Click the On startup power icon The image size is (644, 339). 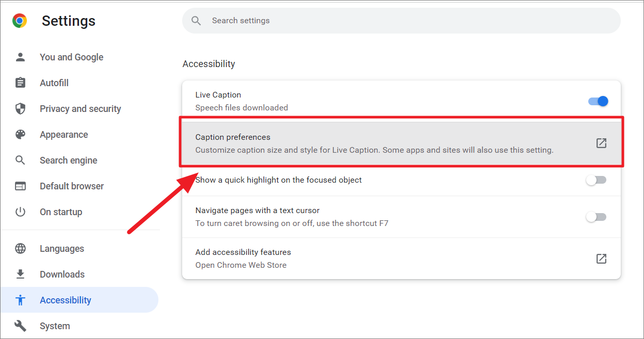tap(20, 212)
